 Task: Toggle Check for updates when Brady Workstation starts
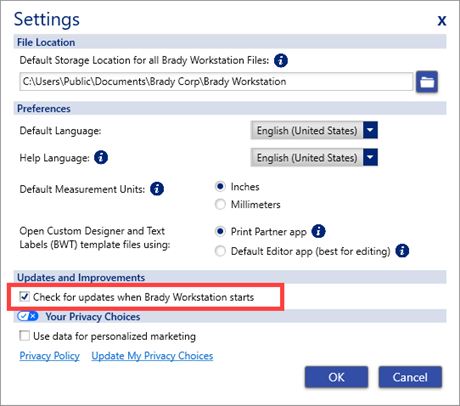tap(24, 296)
